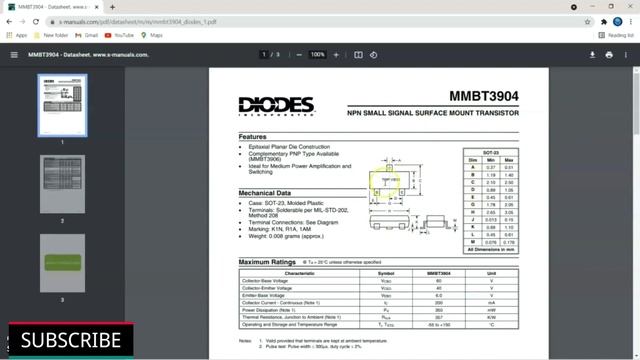Open PDF viewer more actions menu

(626, 55)
